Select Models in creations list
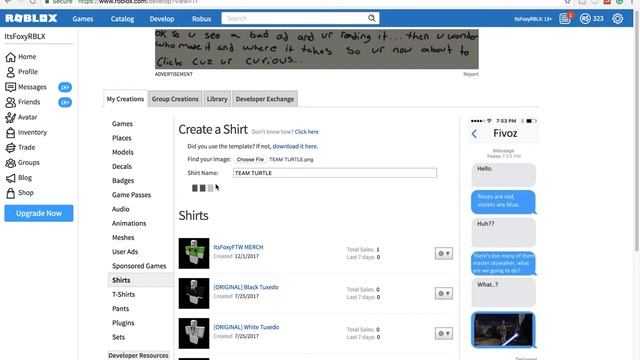Viewport: 640px width, 360px height. point(122,152)
